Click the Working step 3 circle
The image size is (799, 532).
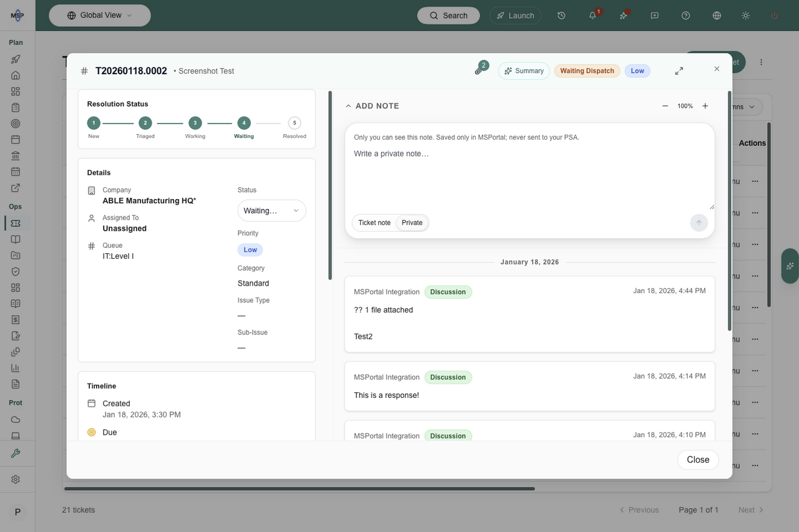(195, 123)
